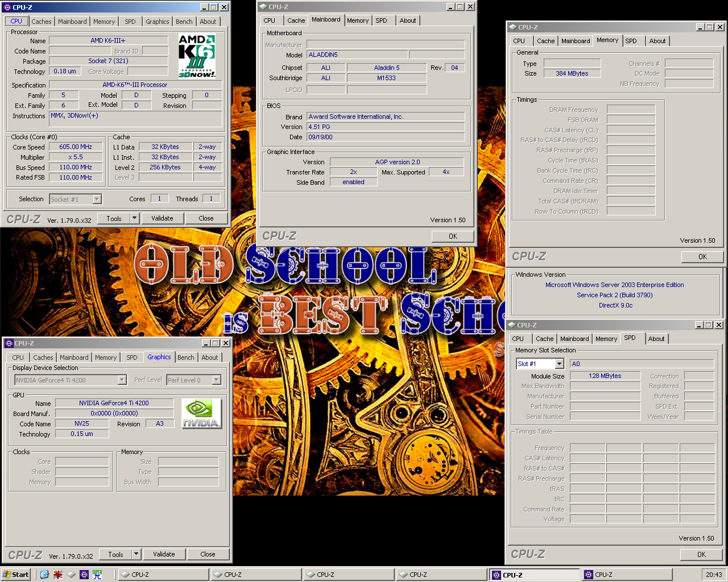728x582 pixels.
Task: Click Close button in the GeForce4 Graphics window
Action: [208, 554]
